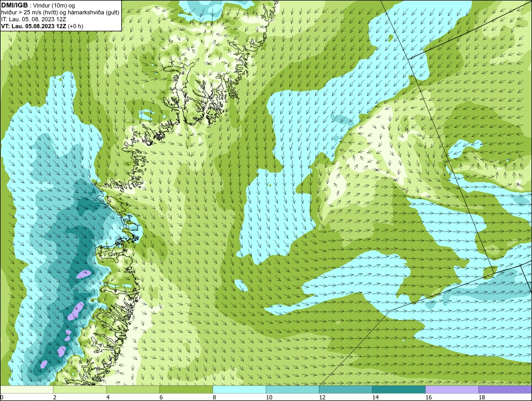Click the legend label 8
Screen dimensions: 532x401
coord(214,397)
